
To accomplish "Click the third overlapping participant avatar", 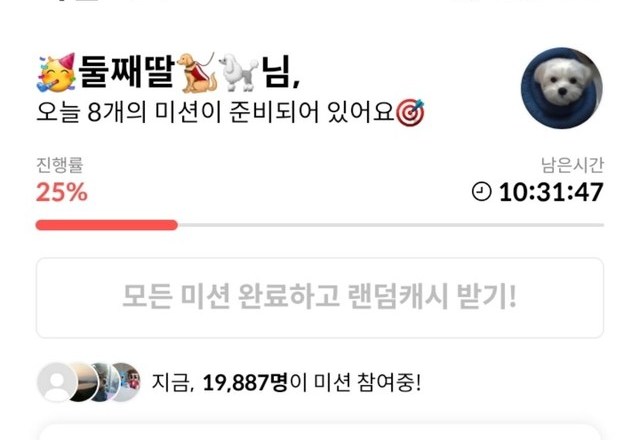I will 104,382.
